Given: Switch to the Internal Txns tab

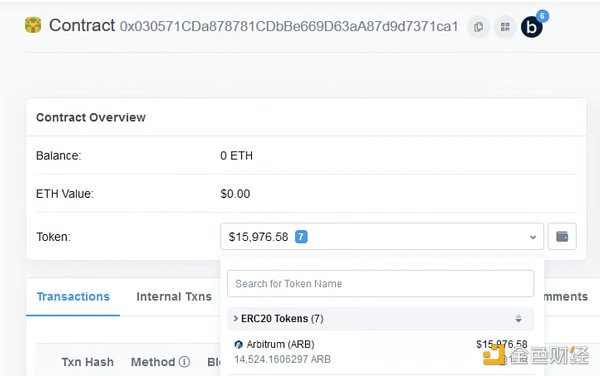Looking at the screenshot, I should pos(174,296).
